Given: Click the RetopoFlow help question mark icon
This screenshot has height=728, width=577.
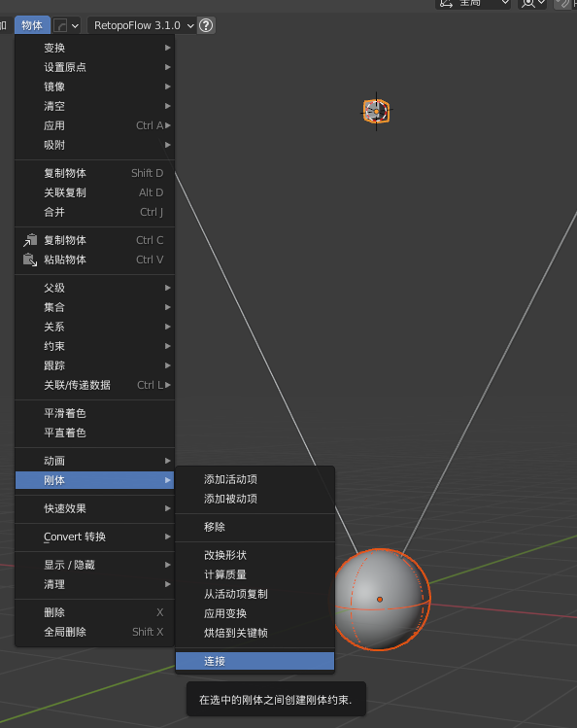Looking at the screenshot, I should [x=206, y=25].
